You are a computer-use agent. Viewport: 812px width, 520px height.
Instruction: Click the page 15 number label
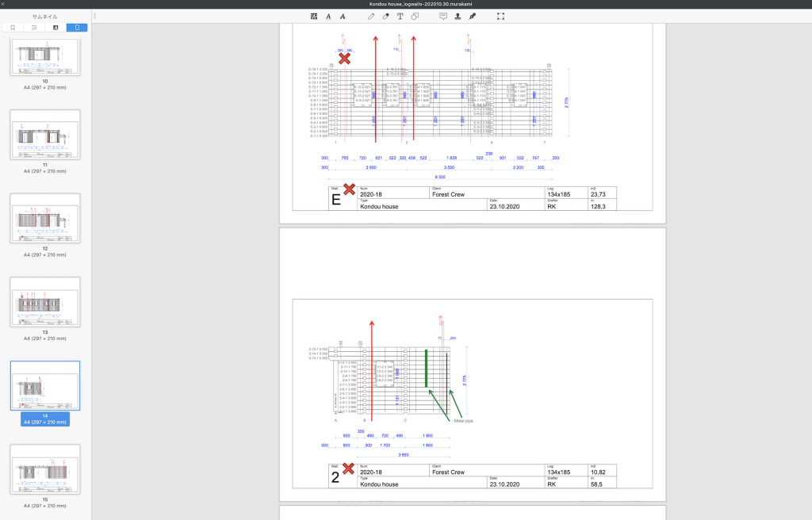(45, 500)
